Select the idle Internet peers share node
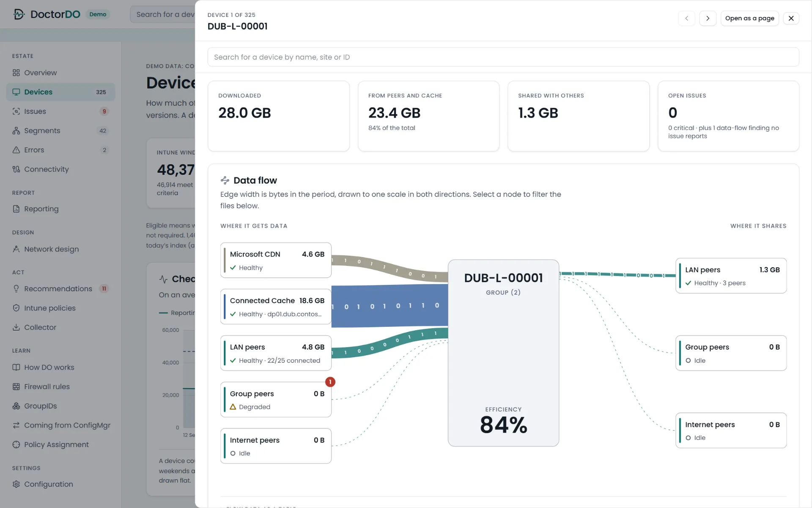812x508 pixels. [x=731, y=431]
